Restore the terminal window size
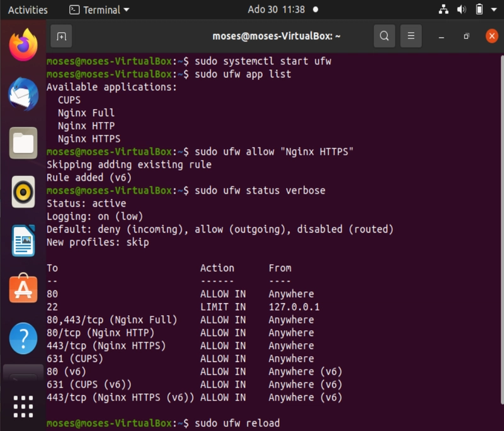 [466, 36]
